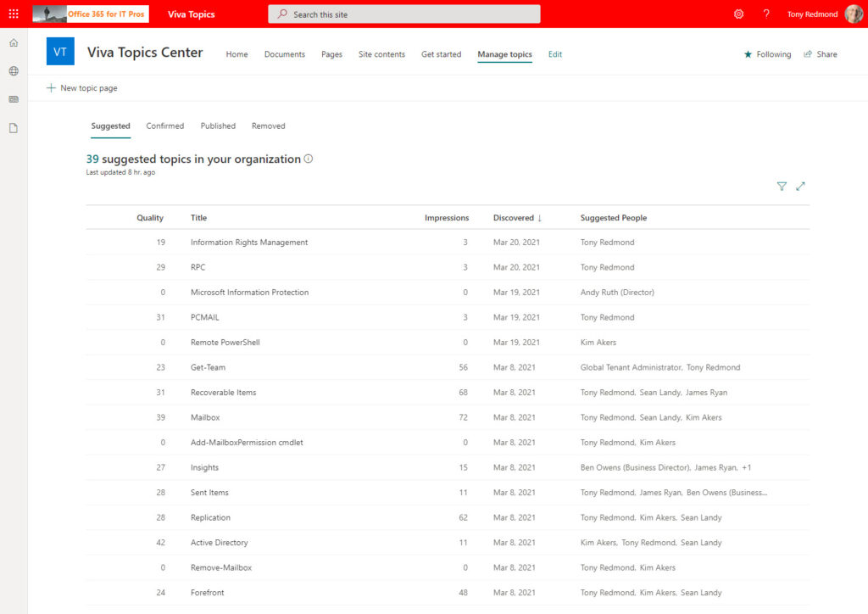The height and width of the screenshot is (614, 868).
Task: Open the Get started nav item
Action: pyautogui.click(x=441, y=54)
